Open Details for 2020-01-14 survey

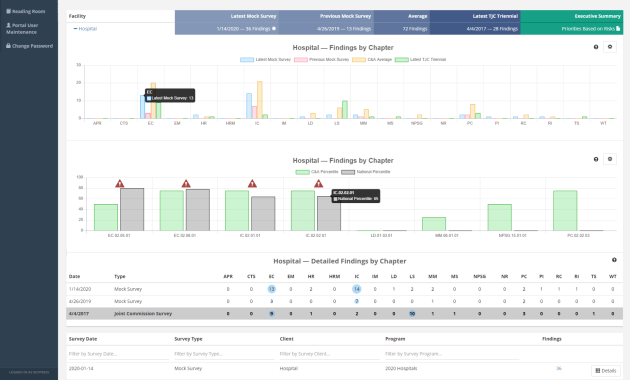click(x=606, y=371)
